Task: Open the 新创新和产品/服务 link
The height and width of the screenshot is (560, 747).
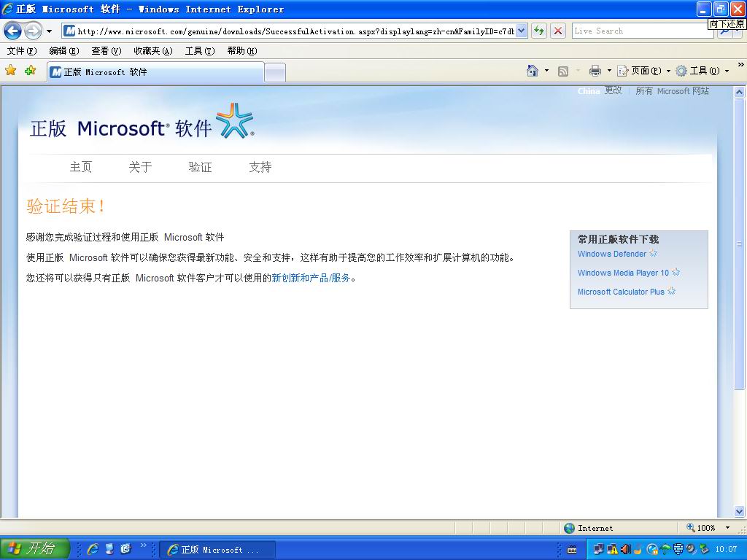Action: click(x=311, y=278)
